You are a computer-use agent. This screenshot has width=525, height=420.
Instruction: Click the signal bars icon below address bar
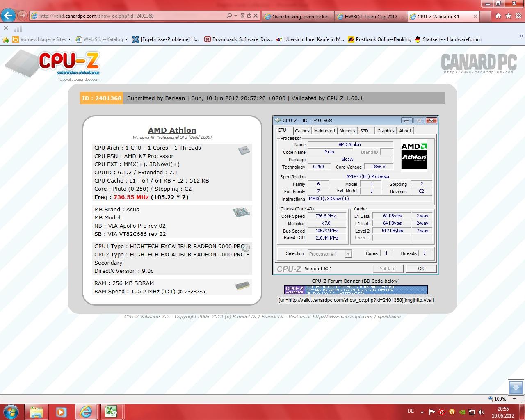pos(18,29)
